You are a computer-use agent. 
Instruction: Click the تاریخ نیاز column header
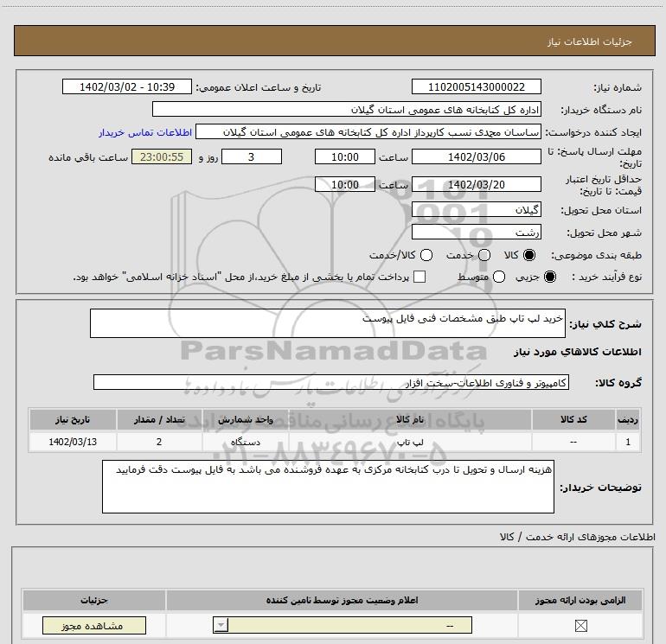coord(73,419)
